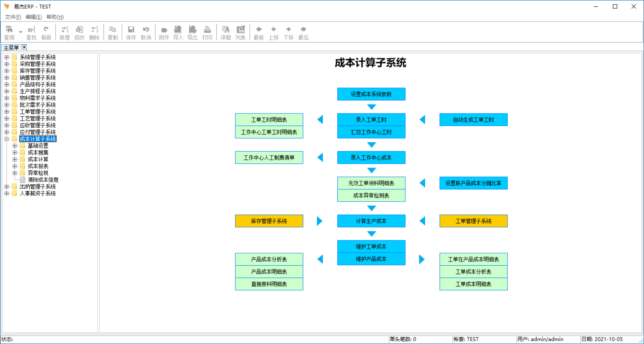Select 出纳管理子系统 in the tree

[37, 187]
